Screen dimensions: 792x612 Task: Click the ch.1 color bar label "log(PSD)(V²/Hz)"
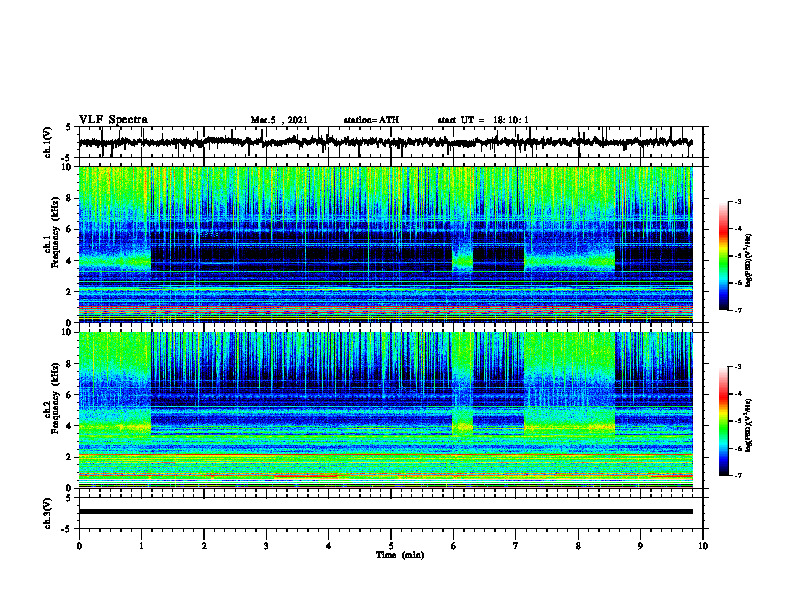click(749, 260)
